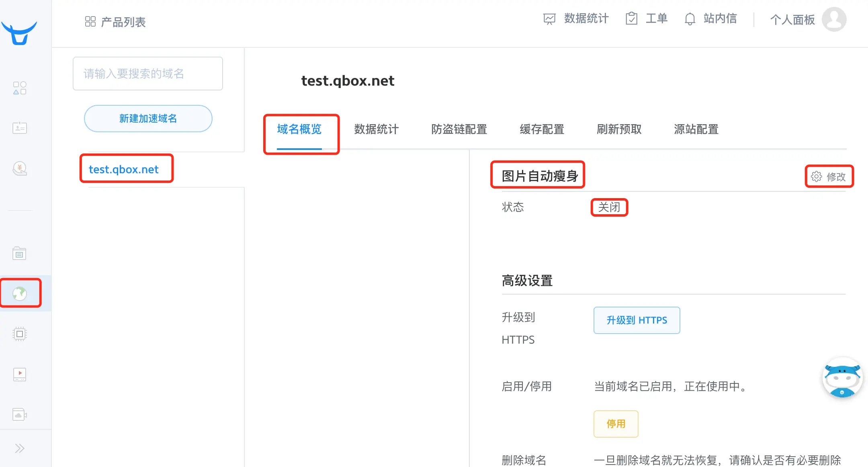This screenshot has height=467, width=868.
Task: Switch to the 数据统计 tab
Action: pos(377,129)
